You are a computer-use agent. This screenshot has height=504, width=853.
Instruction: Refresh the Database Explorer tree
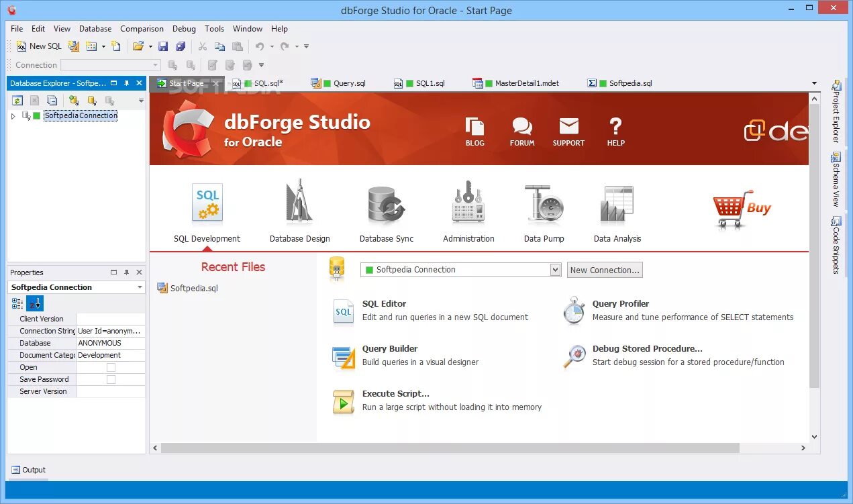[17, 101]
